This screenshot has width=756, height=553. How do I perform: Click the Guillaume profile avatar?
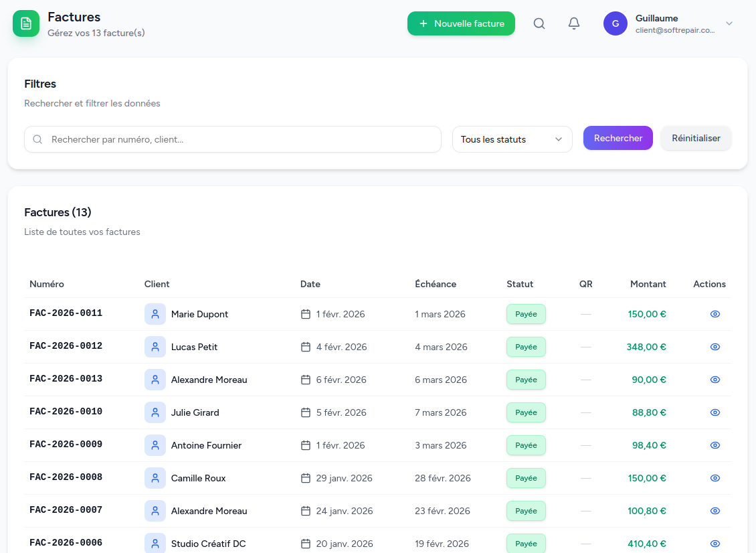(x=615, y=23)
